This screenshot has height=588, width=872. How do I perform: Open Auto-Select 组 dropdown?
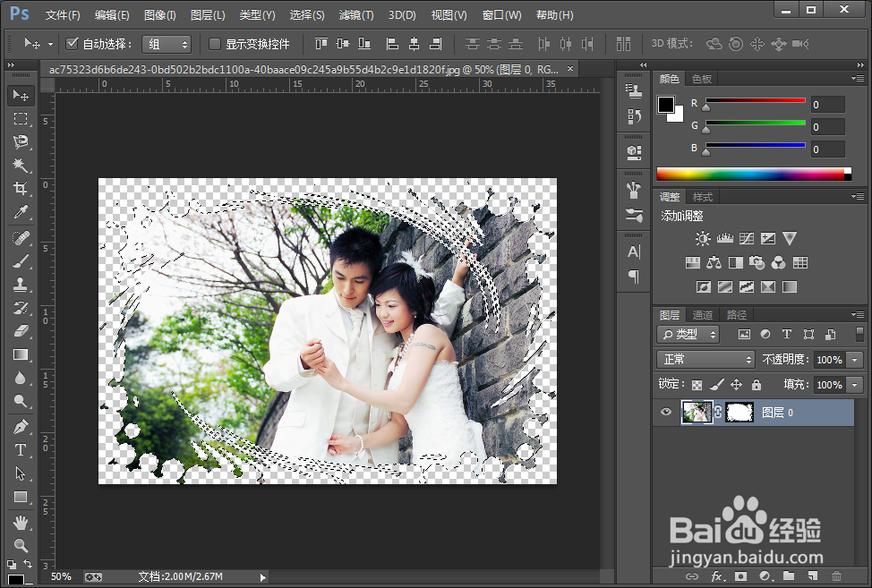167,44
